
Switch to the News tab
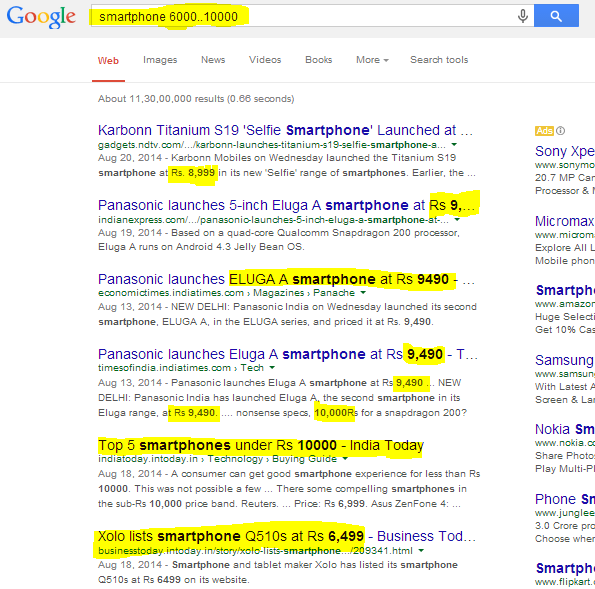213,60
